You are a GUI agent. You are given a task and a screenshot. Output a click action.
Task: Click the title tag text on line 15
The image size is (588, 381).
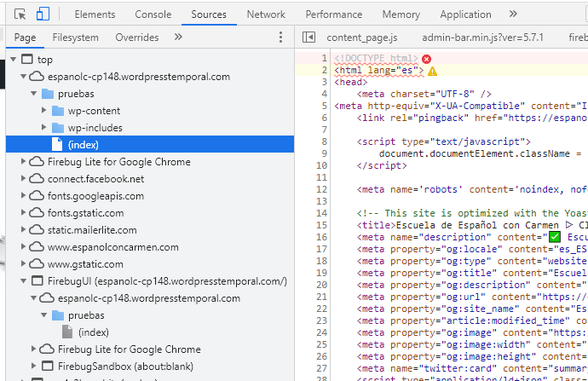tap(376, 225)
